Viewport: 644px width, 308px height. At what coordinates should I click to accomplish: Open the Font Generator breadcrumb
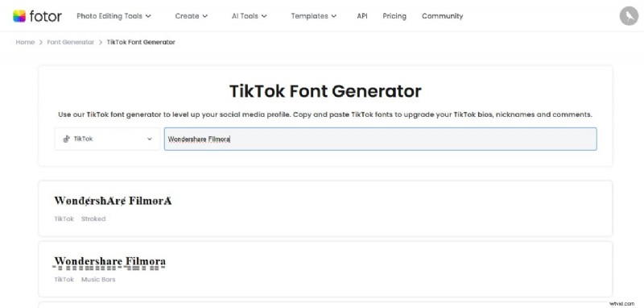click(x=71, y=42)
